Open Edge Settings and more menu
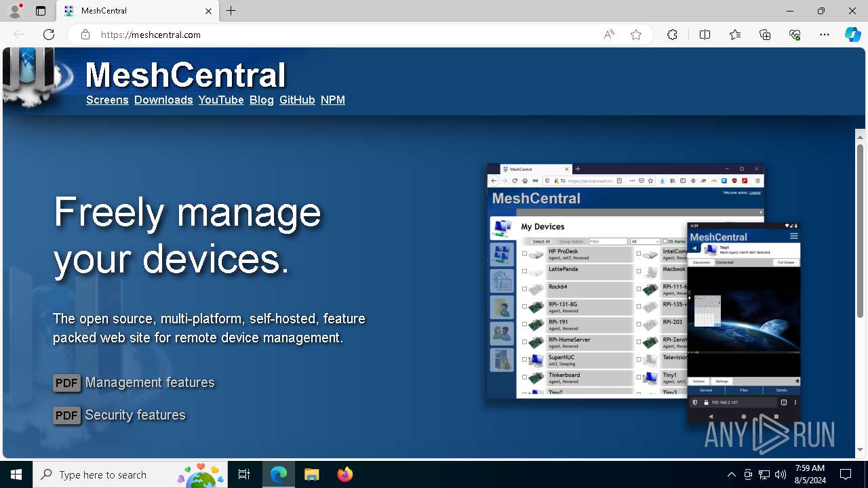Image resolution: width=868 pixels, height=488 pixels. [x=825, y=35]
